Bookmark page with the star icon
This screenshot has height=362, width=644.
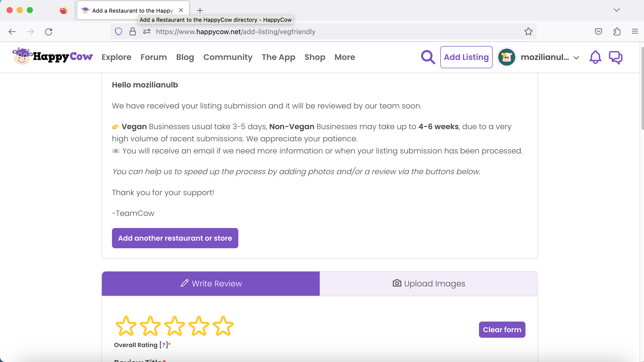528,32
